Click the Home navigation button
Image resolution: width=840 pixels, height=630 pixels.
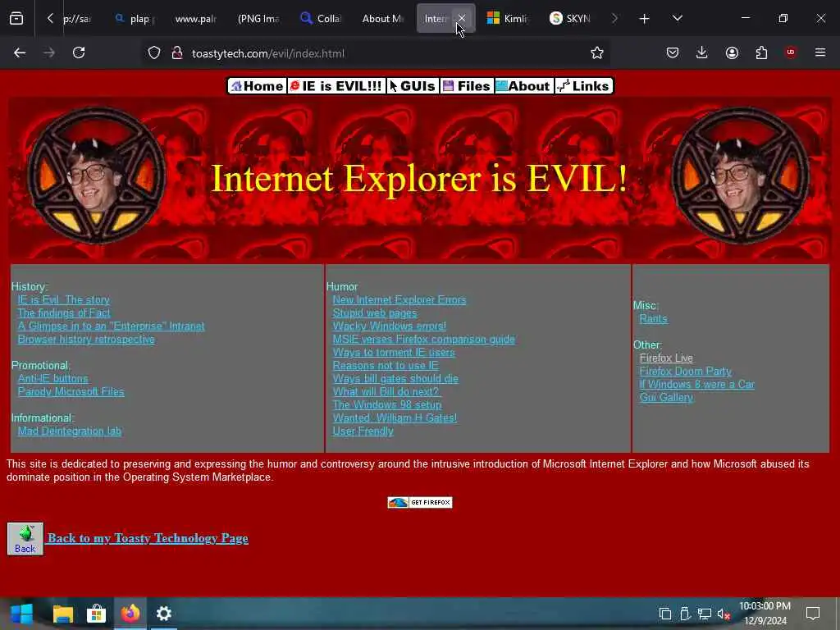[257, 85]
